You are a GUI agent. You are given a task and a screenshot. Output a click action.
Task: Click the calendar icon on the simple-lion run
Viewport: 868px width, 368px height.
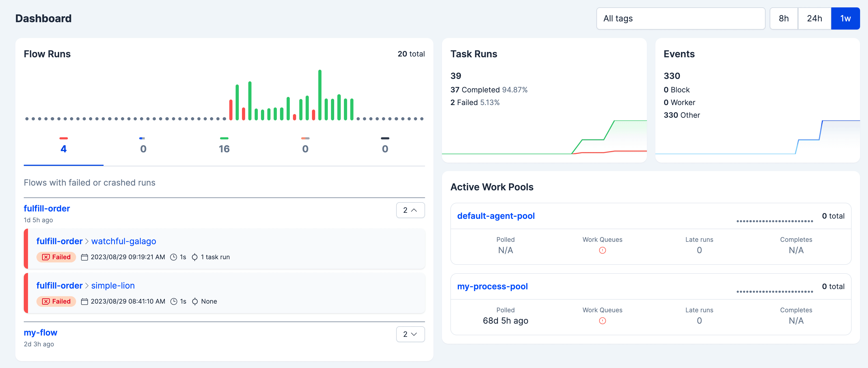click(x=85, y=301)
